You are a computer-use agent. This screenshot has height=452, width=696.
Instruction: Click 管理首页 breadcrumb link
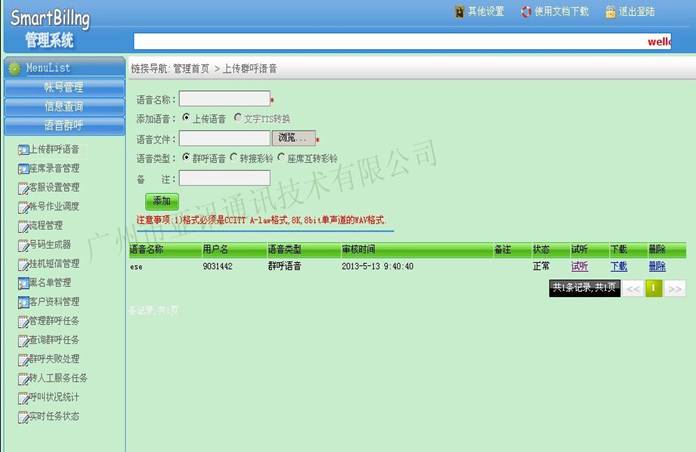tap(191, 69)
